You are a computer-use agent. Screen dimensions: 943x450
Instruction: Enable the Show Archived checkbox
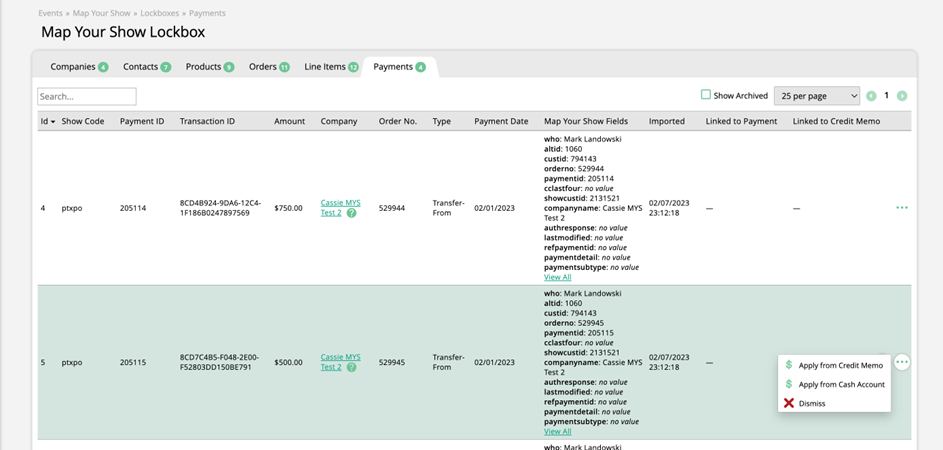pyautogui.click(x=706, y=95)
